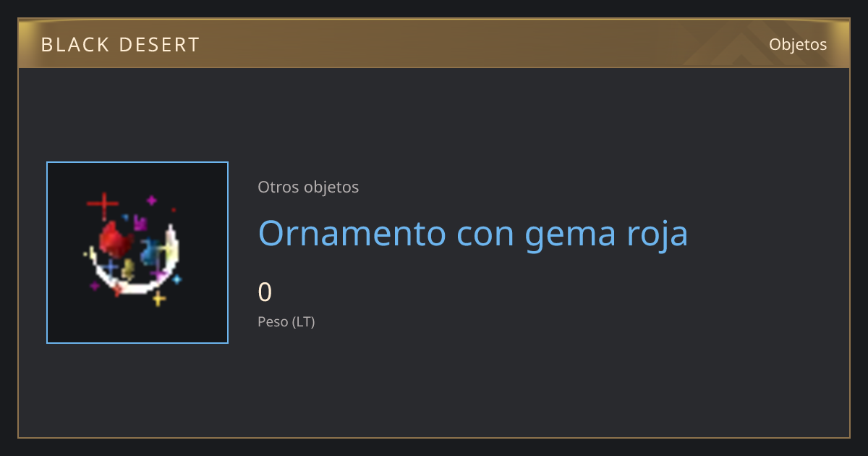Click the Peso (LT) label
This screenshot has width=868, height=456.
(x=286, y=321)
